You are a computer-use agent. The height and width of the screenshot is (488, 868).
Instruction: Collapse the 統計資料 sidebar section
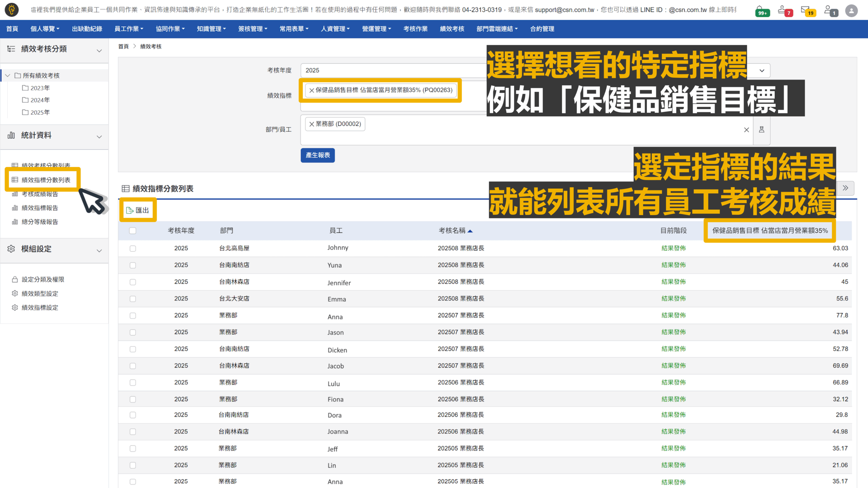point(99,137)
